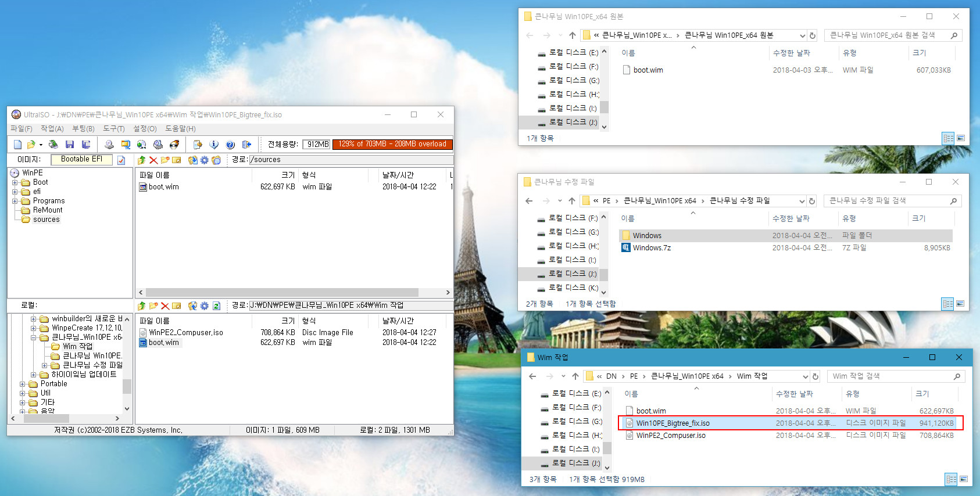
Task: Click the Rename icon in image pane toolbar
Action: 177,160
